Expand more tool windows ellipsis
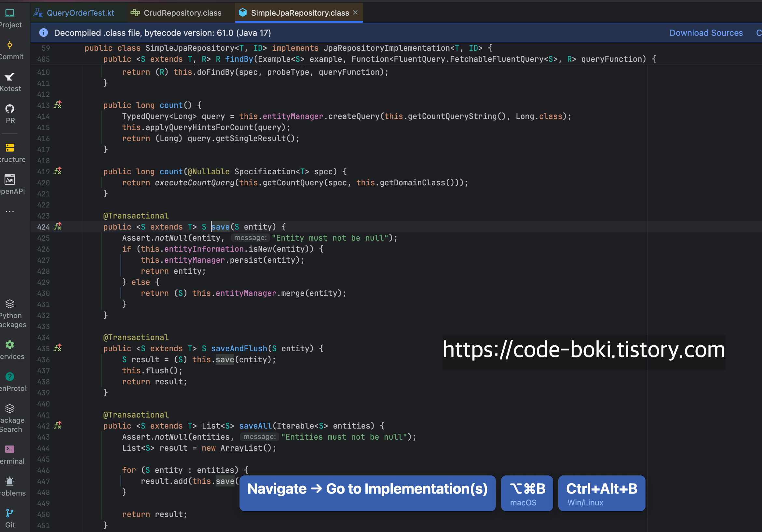Viewport: 762px width, 532px height. pyautogui.click(x=10, y=211)
